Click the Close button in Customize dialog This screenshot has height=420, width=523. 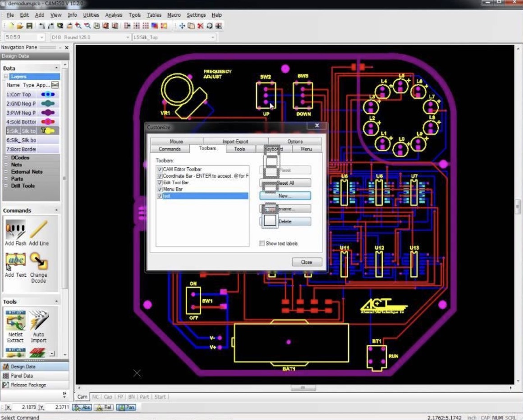click(x=307, y=262)
